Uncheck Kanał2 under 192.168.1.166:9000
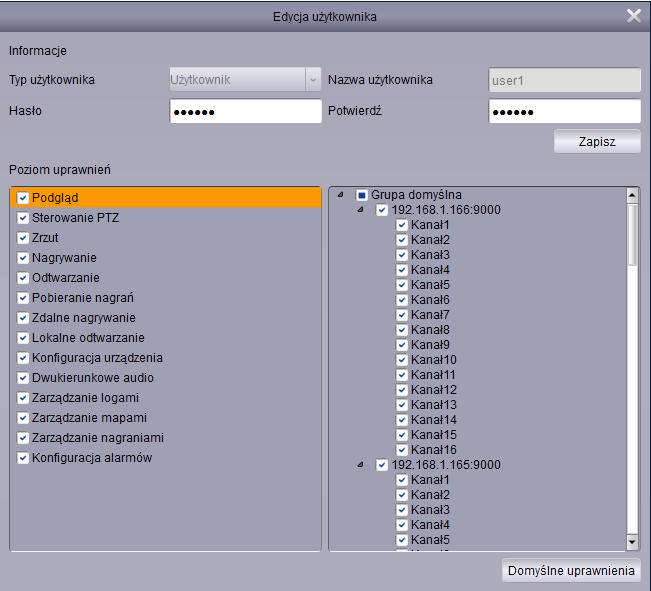 [401, 240]
